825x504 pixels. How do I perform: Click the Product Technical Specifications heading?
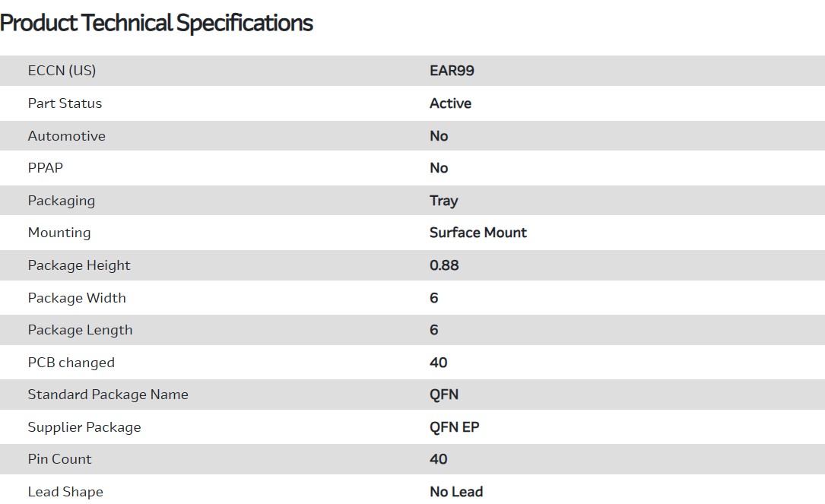coord(157,23)
